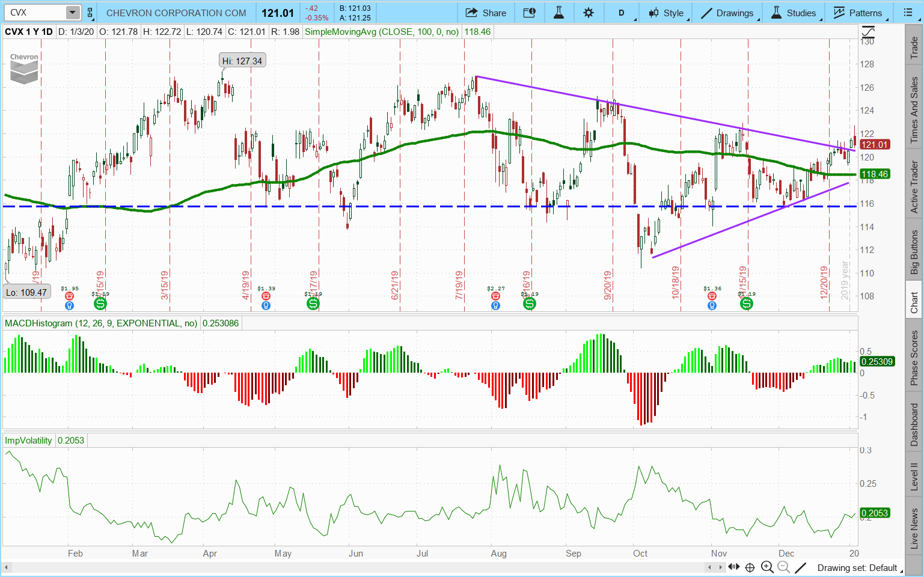Click the Share button
This screenshot has height=577, width=924.
486,13
